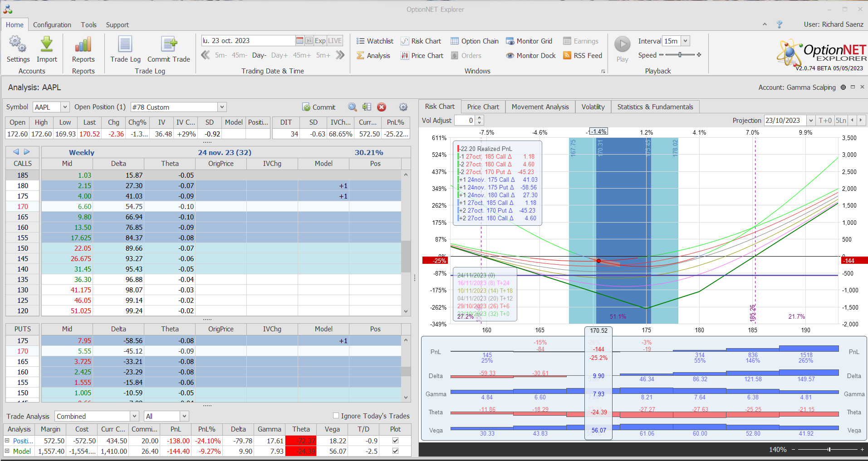868x461 pixels.
Task: Open the All filter dropdown
Action: click(x=184, y=416)
